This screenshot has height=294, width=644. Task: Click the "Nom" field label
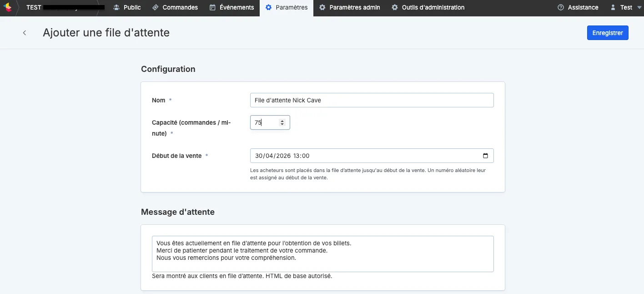coord(158,100)
